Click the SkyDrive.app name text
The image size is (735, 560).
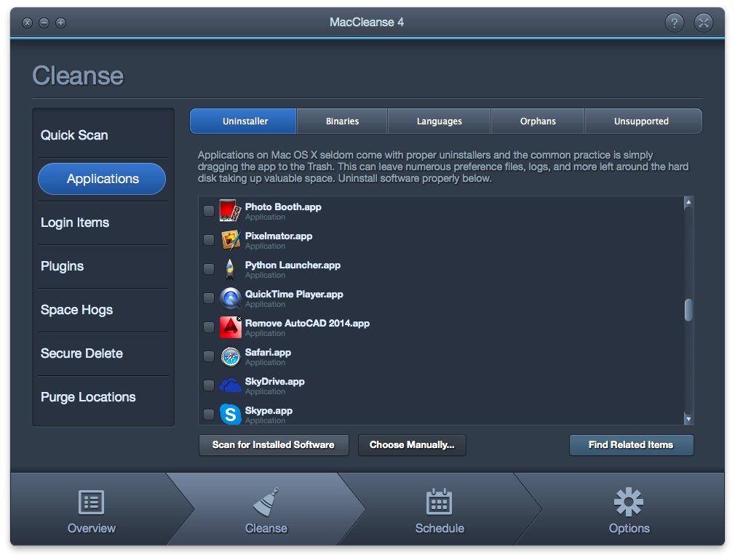274,381
